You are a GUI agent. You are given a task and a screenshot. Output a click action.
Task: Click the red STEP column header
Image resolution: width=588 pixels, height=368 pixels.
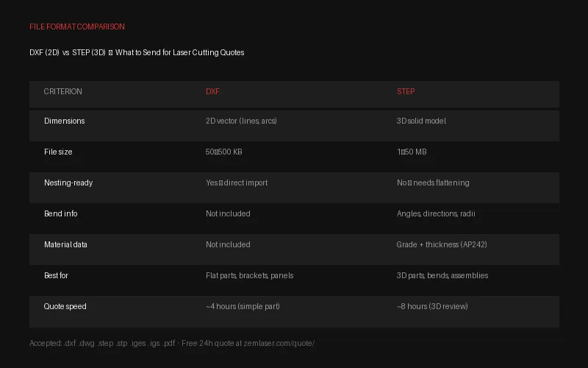coord(406,91)
